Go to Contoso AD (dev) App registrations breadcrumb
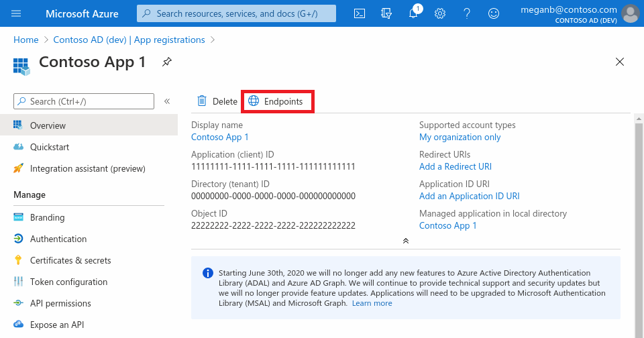The image size is (644, 338). click(129, 40)
